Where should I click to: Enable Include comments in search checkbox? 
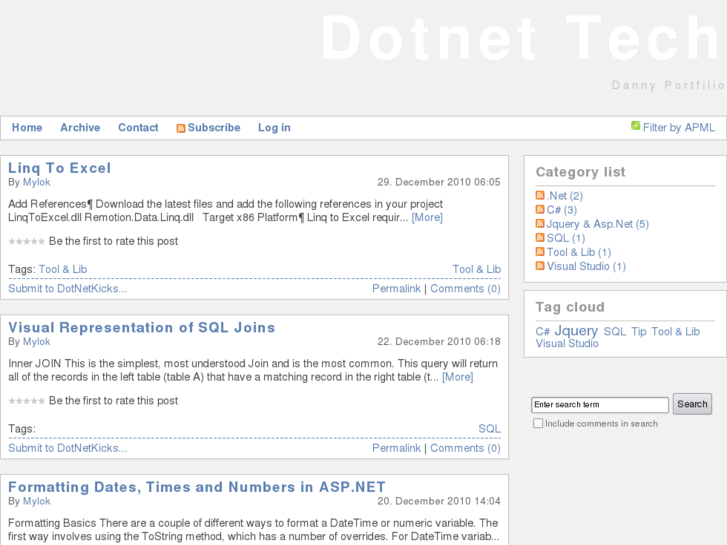coord(538,423)
